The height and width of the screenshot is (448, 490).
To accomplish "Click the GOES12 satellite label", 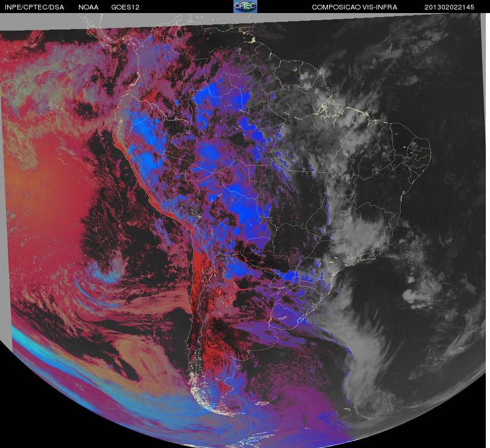I will click(125, 7).
